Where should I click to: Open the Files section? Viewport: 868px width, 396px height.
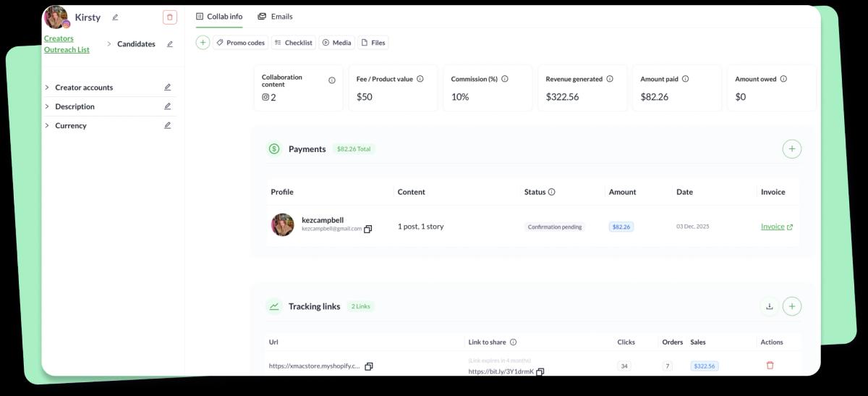click(373, 43)
